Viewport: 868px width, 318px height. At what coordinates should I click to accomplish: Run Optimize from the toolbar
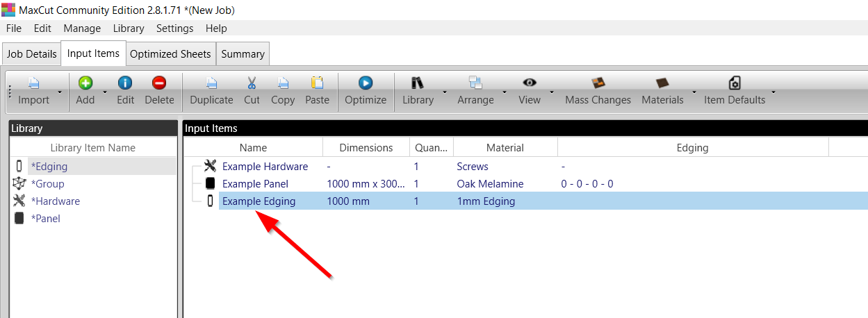(x=366, y=91)
